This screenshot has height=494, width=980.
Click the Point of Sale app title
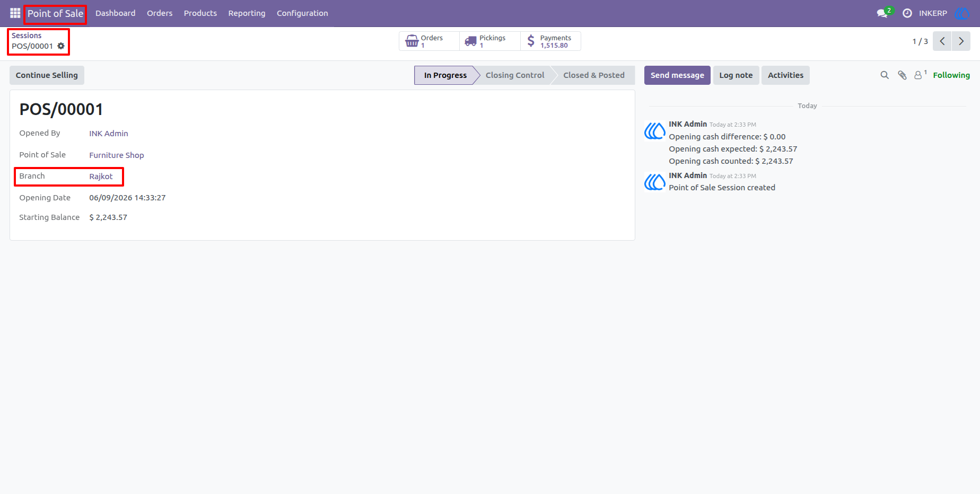[x=55, y=13]
